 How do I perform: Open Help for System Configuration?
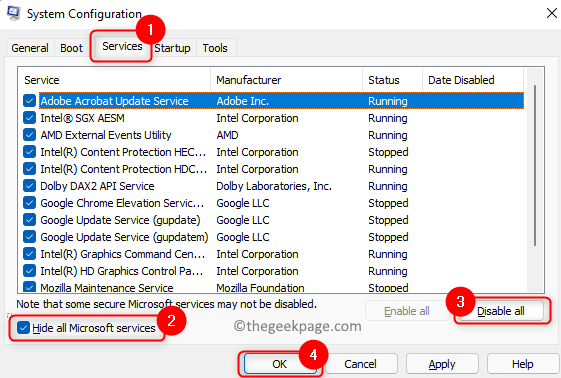[523, 364]
